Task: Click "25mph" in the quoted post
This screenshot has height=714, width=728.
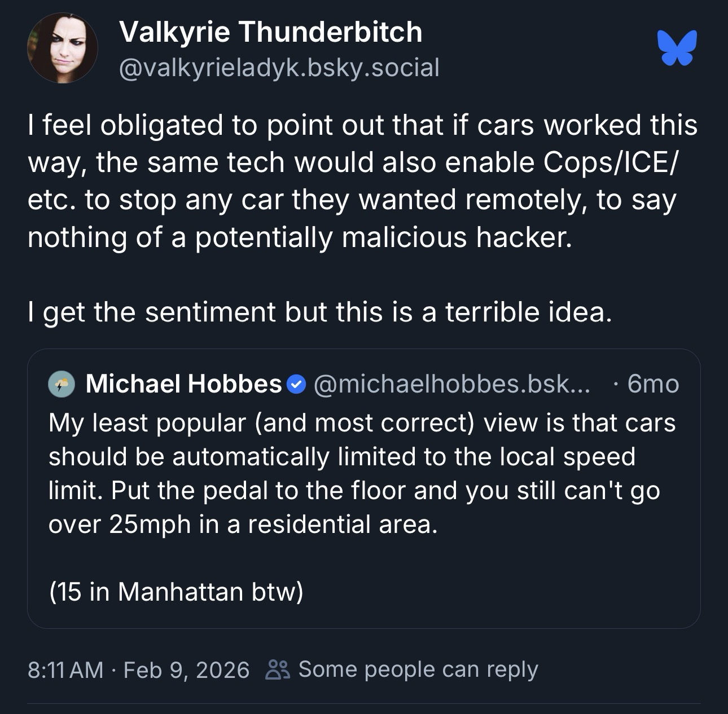Action: pos(150,525)
